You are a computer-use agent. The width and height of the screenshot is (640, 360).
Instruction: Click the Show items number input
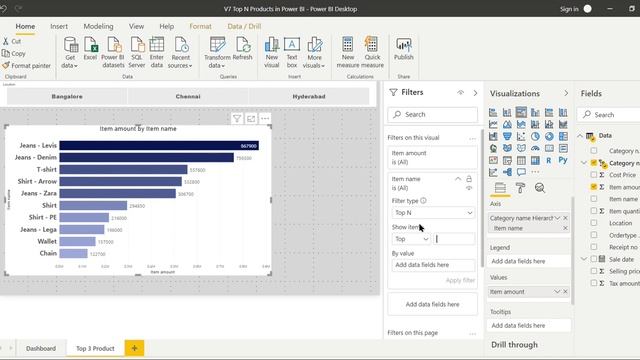(x=454, y=239)
